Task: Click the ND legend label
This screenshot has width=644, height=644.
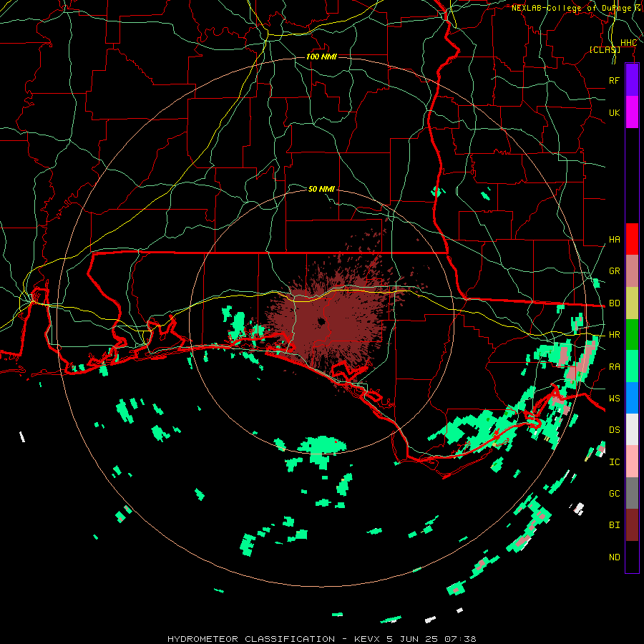Action: 615,557
